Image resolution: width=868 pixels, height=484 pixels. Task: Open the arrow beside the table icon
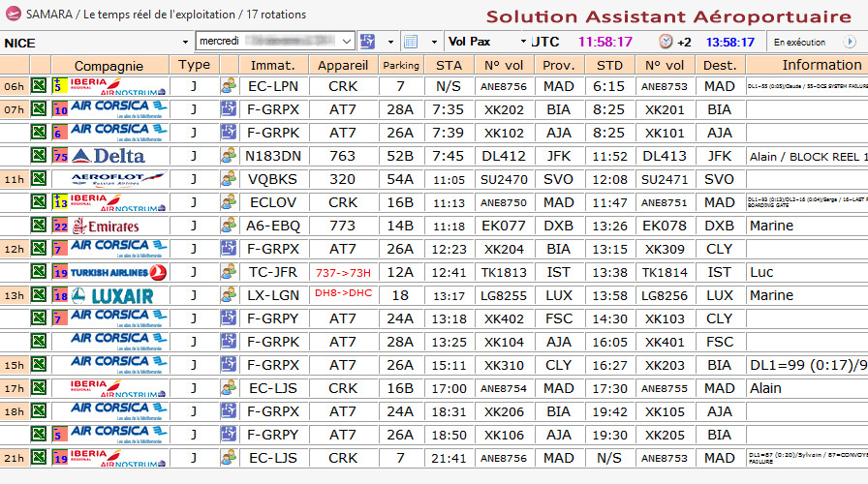pos(434,42)
